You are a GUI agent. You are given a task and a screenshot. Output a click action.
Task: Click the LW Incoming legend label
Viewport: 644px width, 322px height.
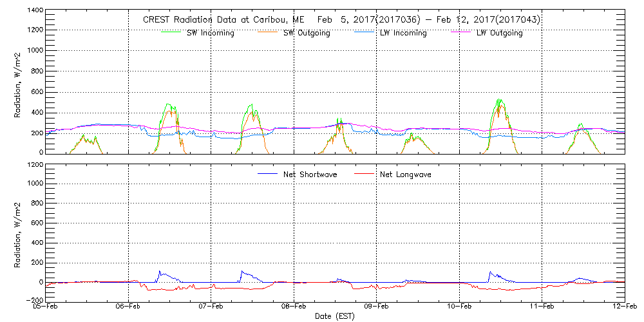[x=402, y=33]
